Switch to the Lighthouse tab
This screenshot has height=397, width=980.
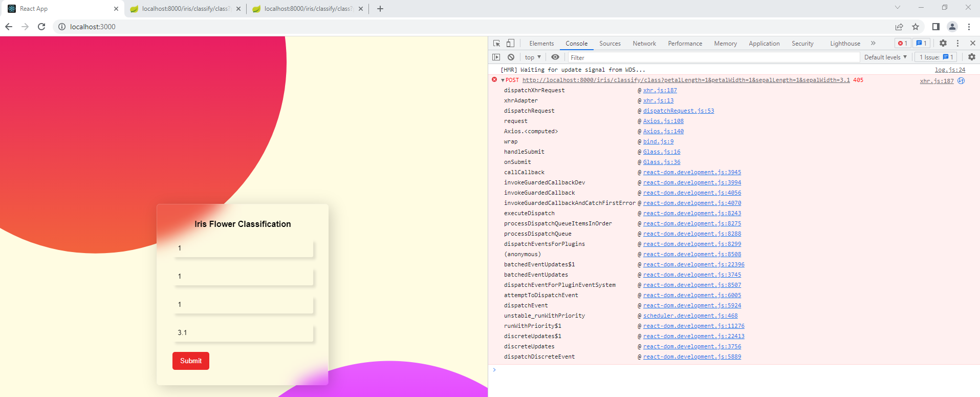845,44
